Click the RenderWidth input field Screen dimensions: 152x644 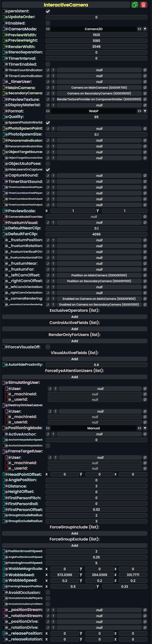pyautogui.click(x=96, y=47)
